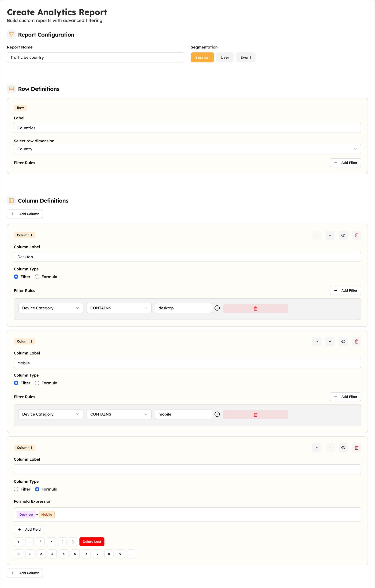Focus the row Label field containing Countries
This screenshot has width=375, height=588.
(187, 128)
